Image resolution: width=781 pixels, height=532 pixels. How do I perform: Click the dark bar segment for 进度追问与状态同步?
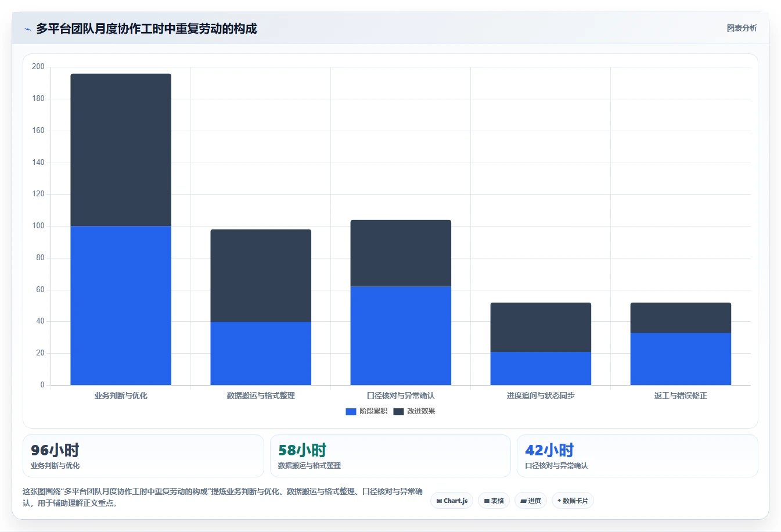pos(541,327)
